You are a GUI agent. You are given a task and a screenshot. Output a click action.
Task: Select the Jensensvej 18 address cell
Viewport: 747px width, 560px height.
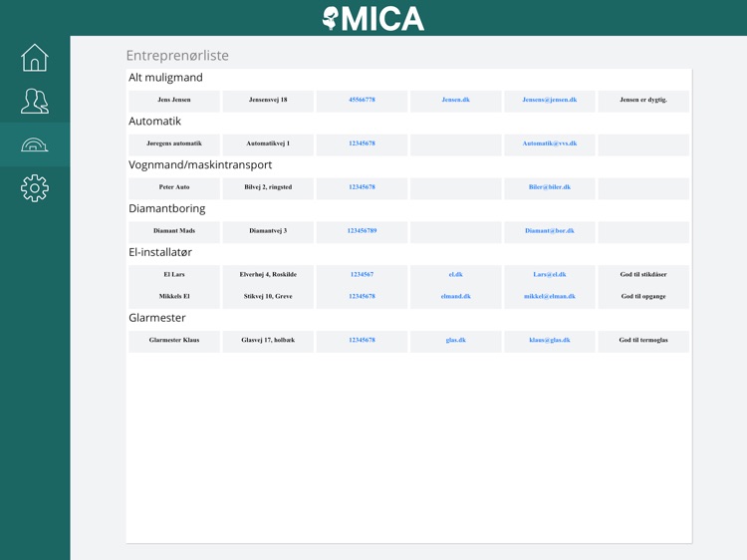(x=268, y=101)
